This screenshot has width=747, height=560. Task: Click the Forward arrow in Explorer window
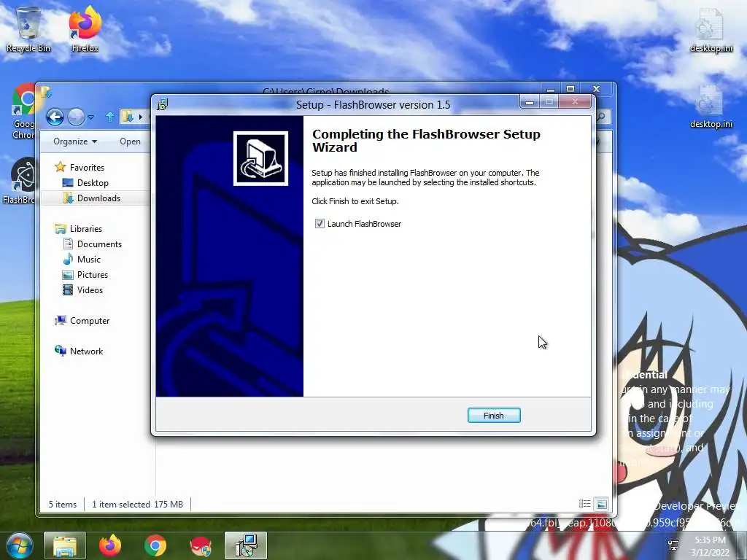[76, 117]
